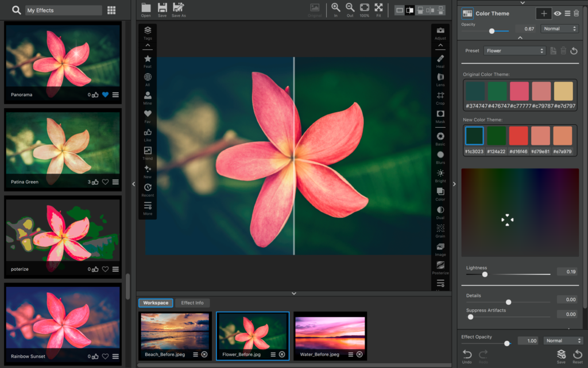Collapse the bottom workspace panel chevron
Viewport: 588px width, 368px height.
click(x=294, y=293)
